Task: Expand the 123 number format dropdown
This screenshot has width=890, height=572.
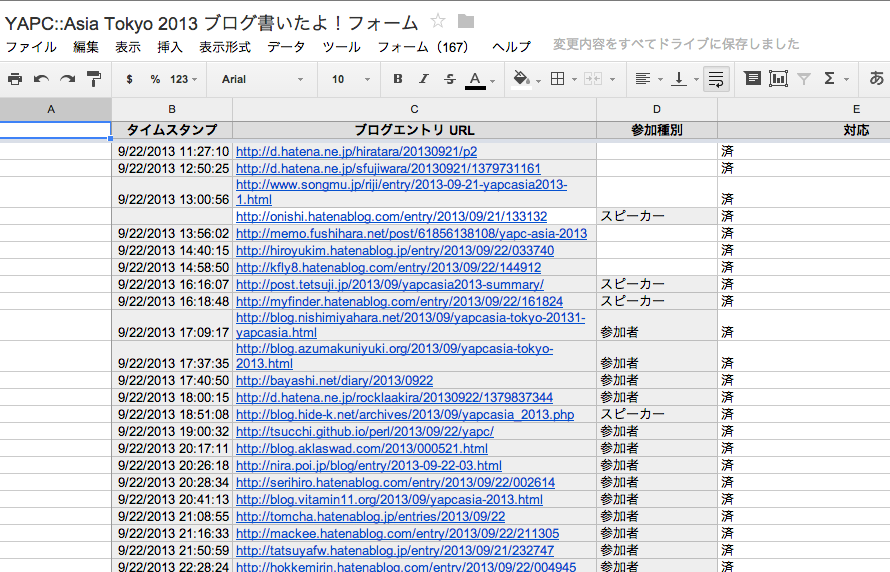Action: coord(183,79)
